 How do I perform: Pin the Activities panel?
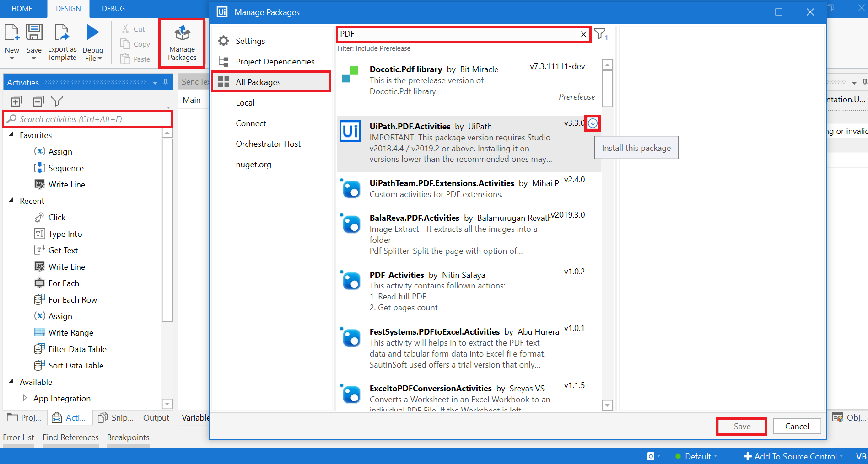click(166, 82)
